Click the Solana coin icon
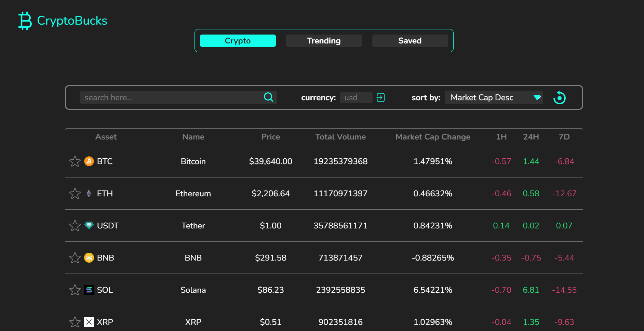The width and height of the screenshot is (644, 331). 89,290
